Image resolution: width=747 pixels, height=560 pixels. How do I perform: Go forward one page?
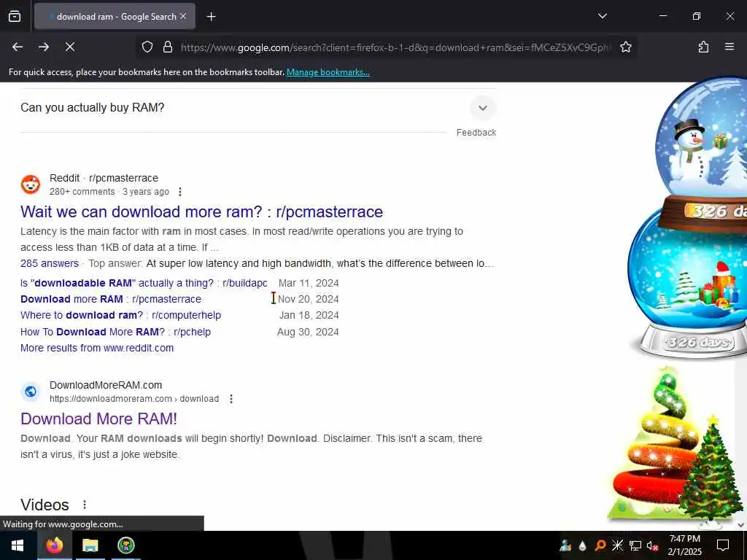pyautogui.click(x=44, y=47)
